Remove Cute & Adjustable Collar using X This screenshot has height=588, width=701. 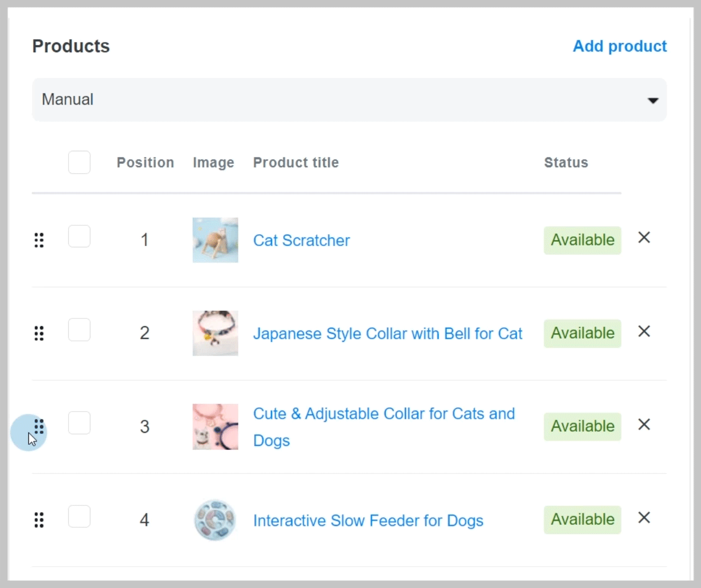point(644,425)
